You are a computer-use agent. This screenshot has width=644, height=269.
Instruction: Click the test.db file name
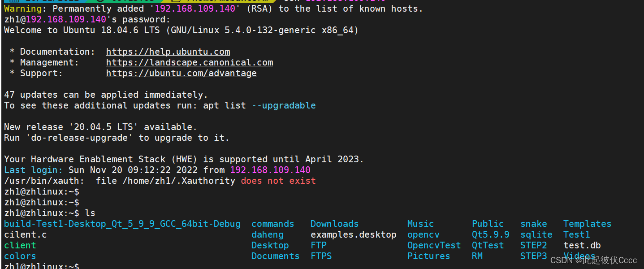(x=582, y=245)
